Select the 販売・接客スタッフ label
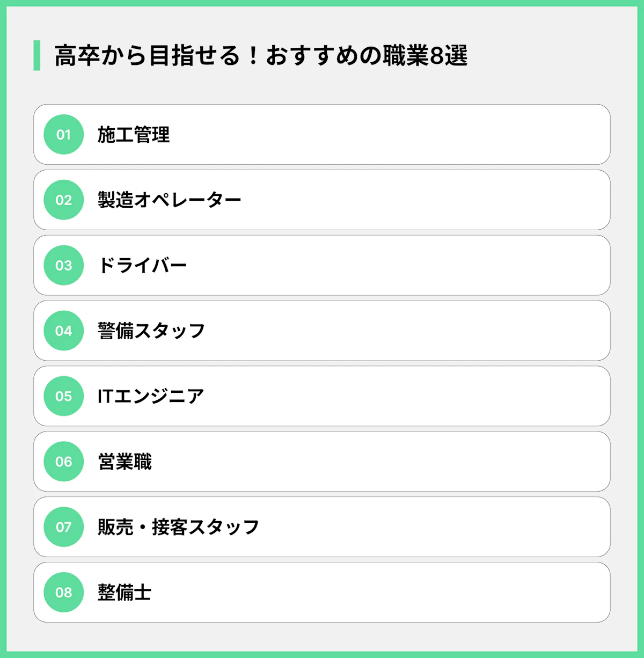Viewport: 644px width, 658px height. pyautogui.click(x=178, y=527)
